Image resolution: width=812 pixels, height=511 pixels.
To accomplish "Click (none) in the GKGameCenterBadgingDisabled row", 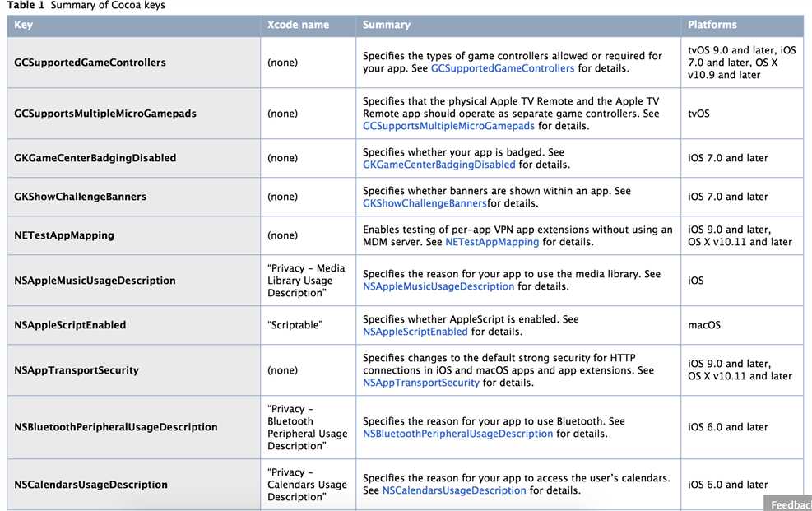I will coord(283,158).
